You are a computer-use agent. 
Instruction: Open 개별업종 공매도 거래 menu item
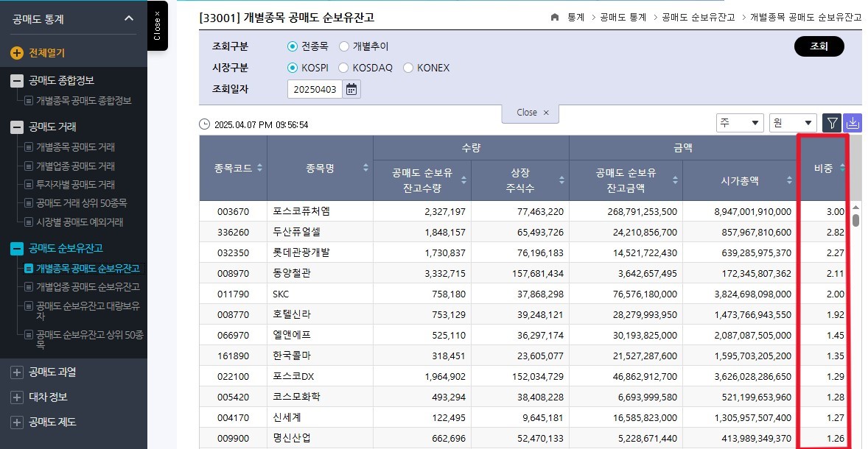(x=76, y=166)
